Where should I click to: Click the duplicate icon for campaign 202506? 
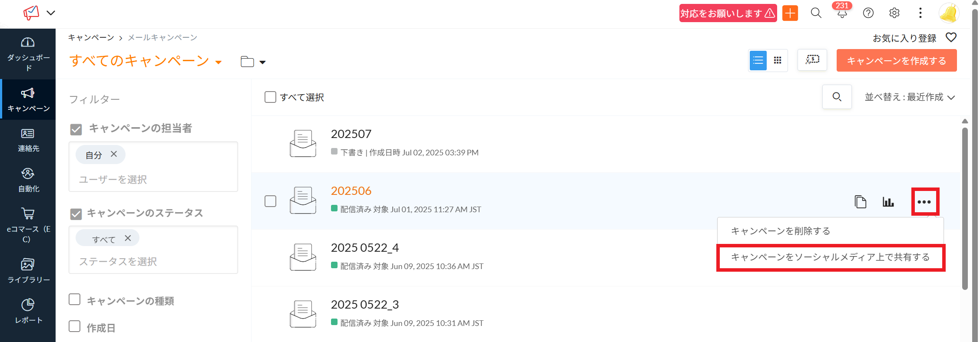pos(860,202)
